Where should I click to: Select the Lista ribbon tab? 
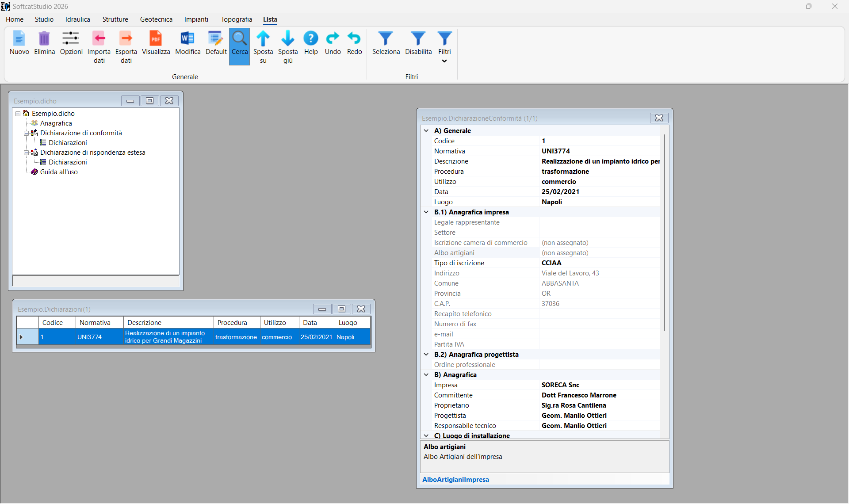point(270,19)
